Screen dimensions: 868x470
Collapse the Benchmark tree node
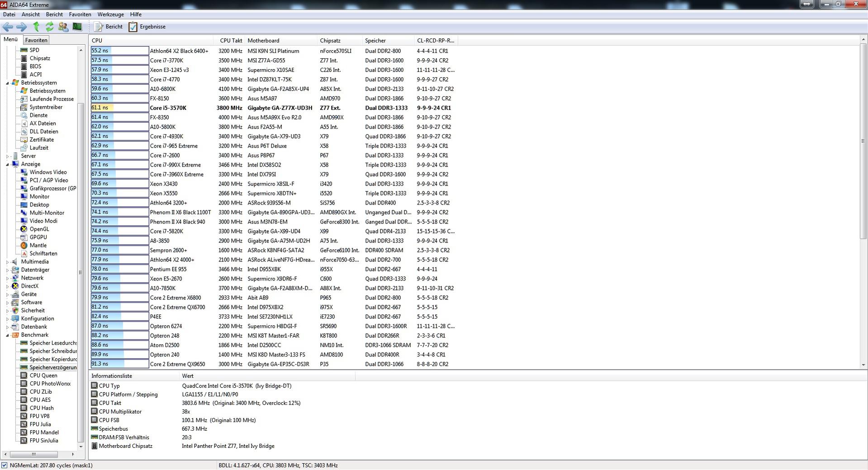[8, 335]
